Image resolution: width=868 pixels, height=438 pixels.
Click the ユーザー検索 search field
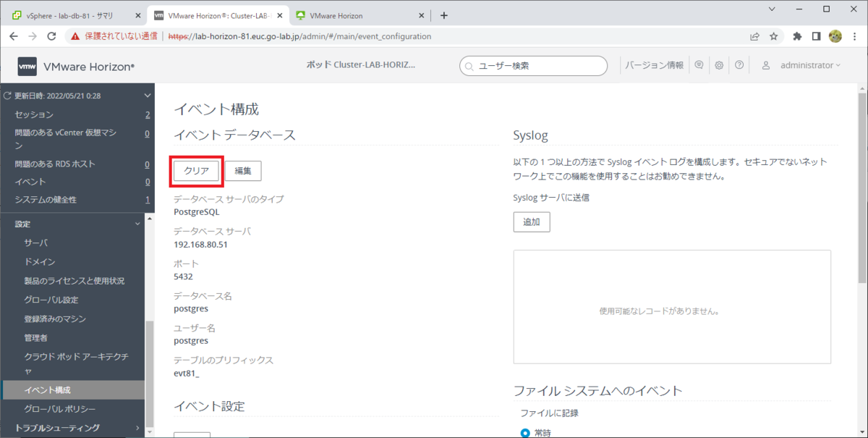tap(533, 65)
